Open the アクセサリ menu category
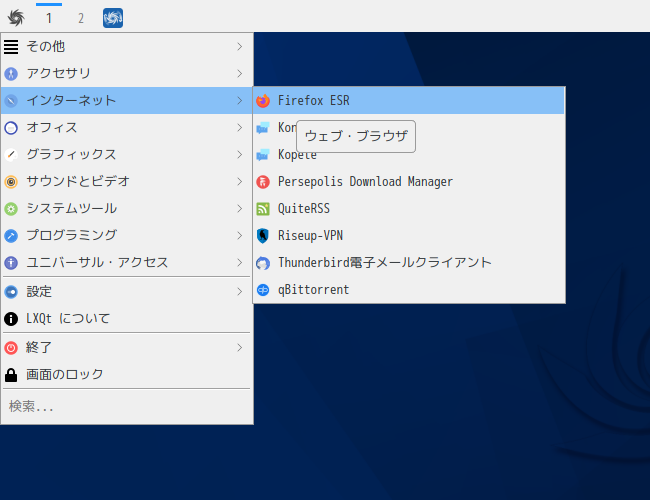 coord(127,74)
